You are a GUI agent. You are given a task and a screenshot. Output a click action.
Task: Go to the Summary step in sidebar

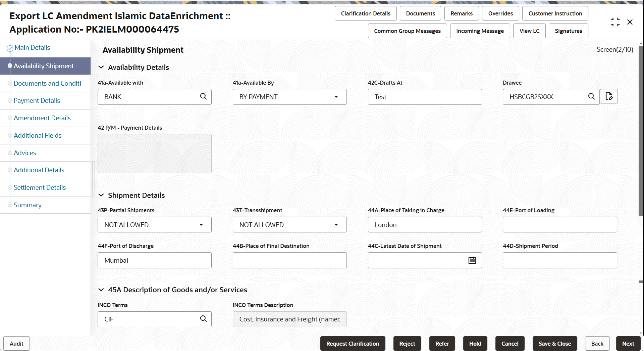point(28,205)
